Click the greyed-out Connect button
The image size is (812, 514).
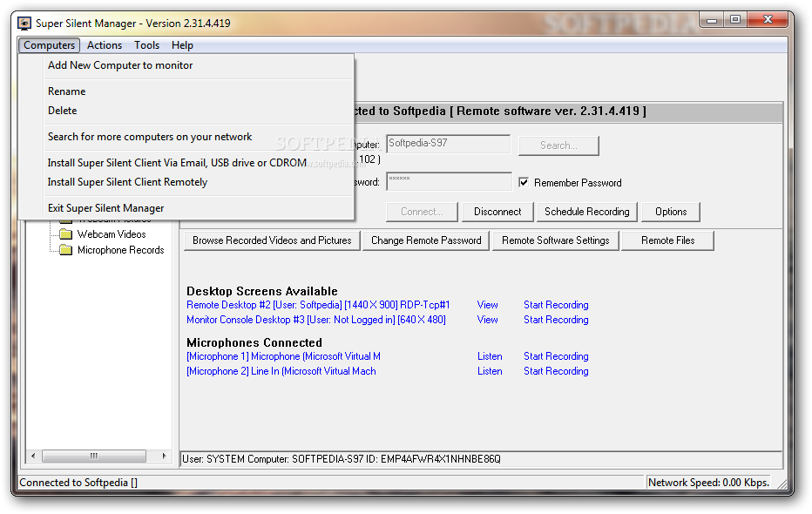pos(422,212)
